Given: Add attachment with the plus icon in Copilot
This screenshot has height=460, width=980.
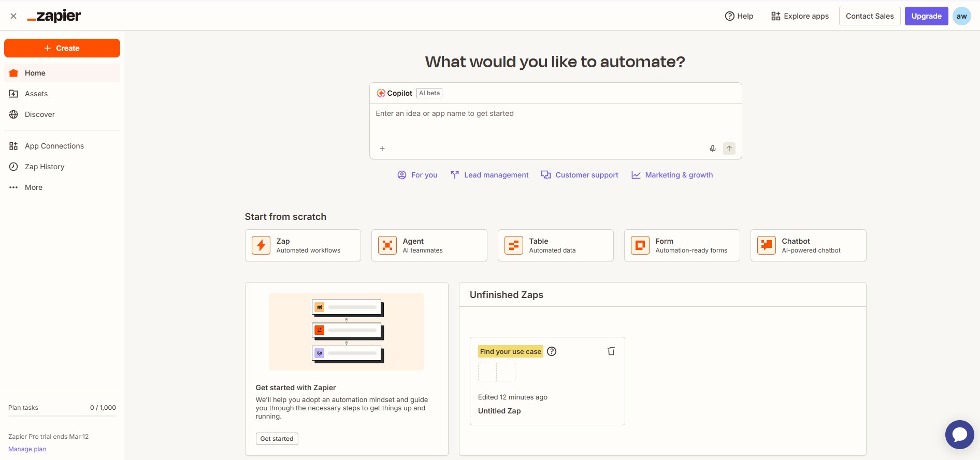Looking at the screenshot, I should click(382, 149).
